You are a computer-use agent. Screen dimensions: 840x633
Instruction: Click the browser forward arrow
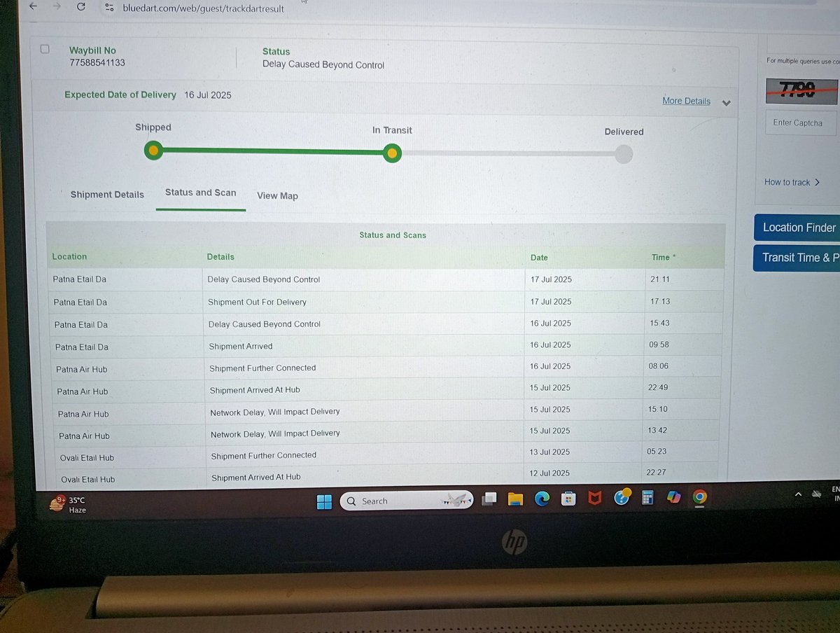[x=57, y=6]
